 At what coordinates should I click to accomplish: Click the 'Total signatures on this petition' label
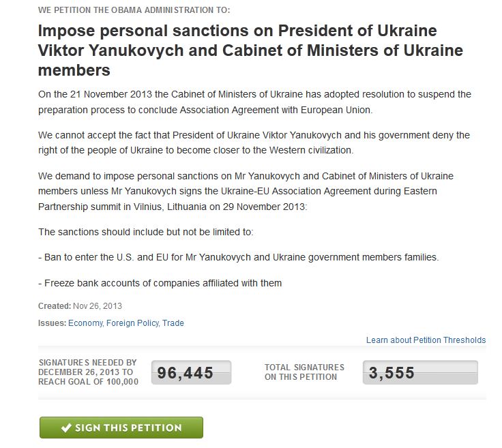[304, 372]
